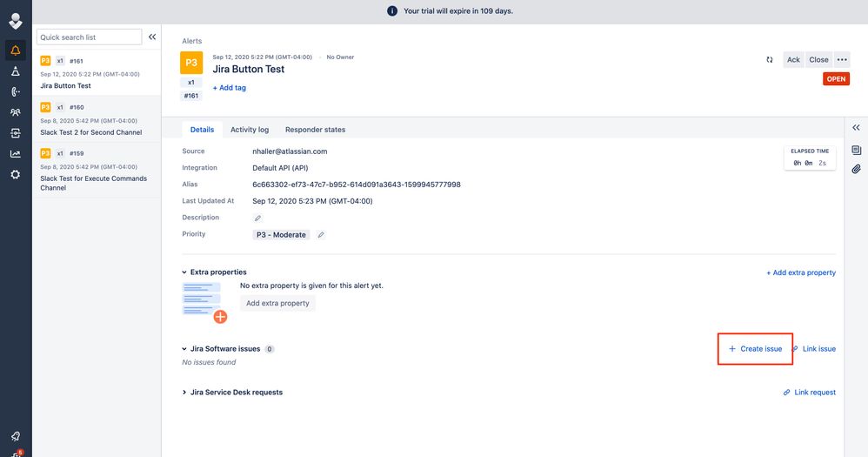This screenshot has width=868, height=457.
Task: Click source nhaller@atlassian.com
Action: pyautogui.click(x=290, y=151)
